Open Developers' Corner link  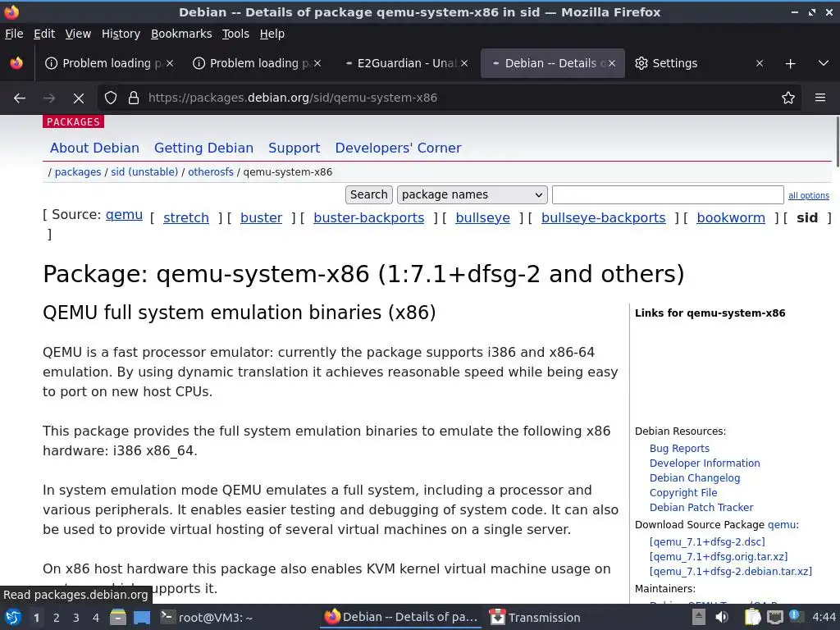click(x=398, y=148)
